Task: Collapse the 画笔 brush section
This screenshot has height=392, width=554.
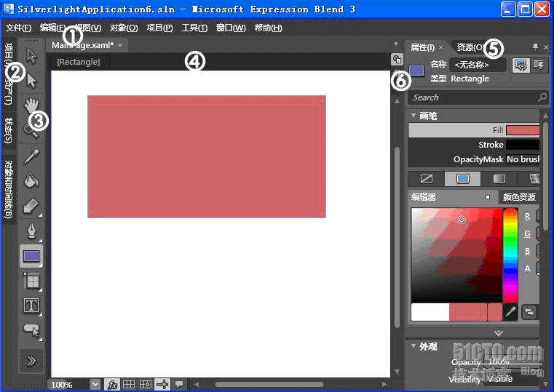Action: pos(413,116)
